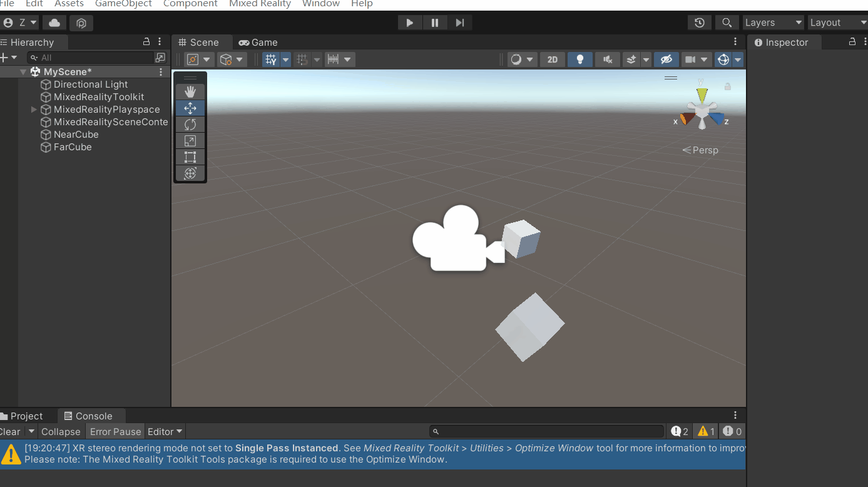Click the X axis cone on orientation gizmo
The height and width of the screenshot is (487, 868).
click(687, 119)
